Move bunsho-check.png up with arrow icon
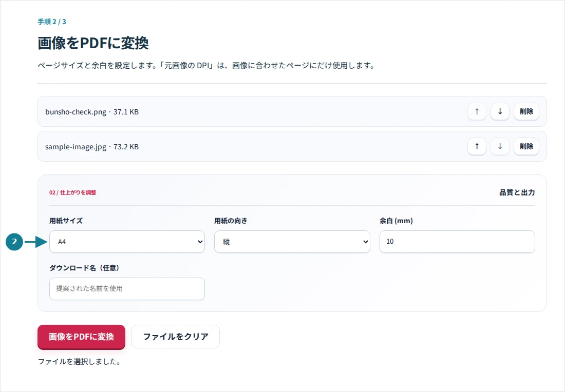 tap(477, 111)
